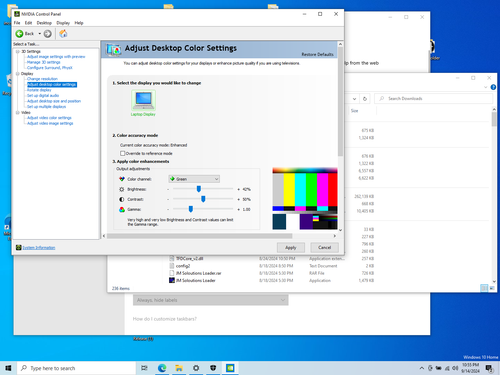Open the Display menu

63,23
